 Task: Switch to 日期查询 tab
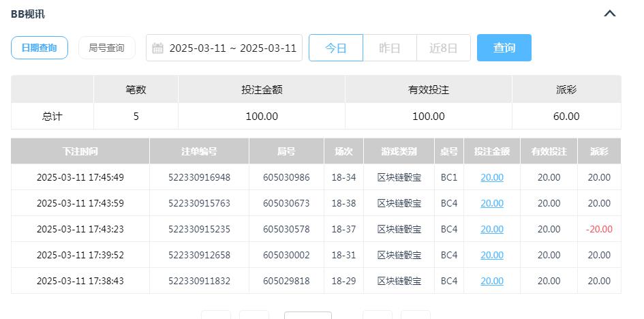tap(40, 48)
